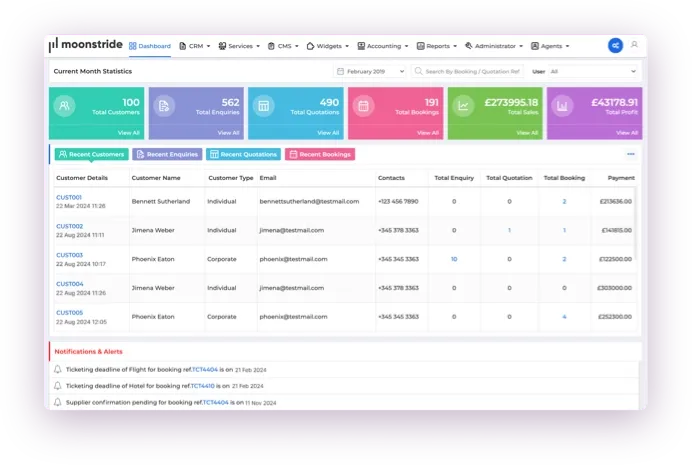This screenshot has width=692, height=465.
Task: Open the User filter dropdown
Action: coord(593,71)
